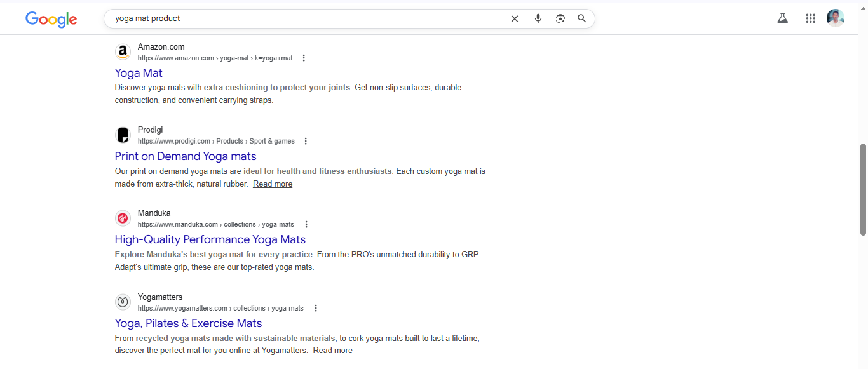868x369 pixels.
Task: Open Search Labs via the flask icon
Action: pyautogui.click(x=782, y=18)
